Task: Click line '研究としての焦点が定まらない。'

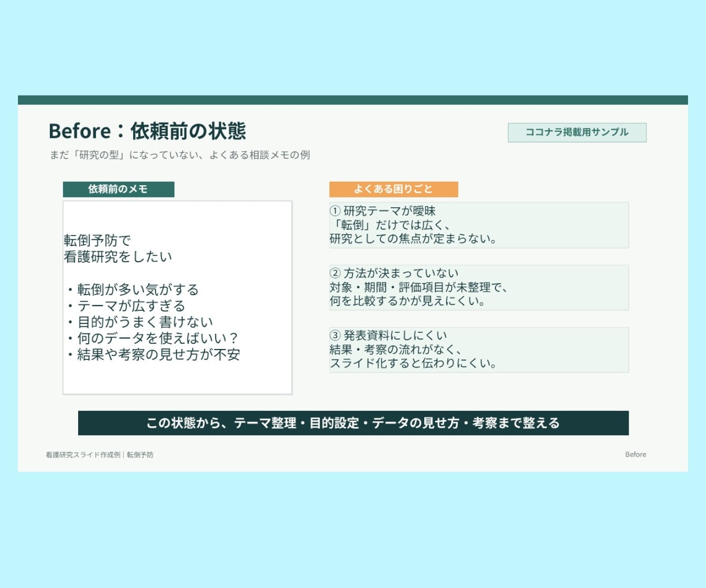Action: click(x=413, y=238)
